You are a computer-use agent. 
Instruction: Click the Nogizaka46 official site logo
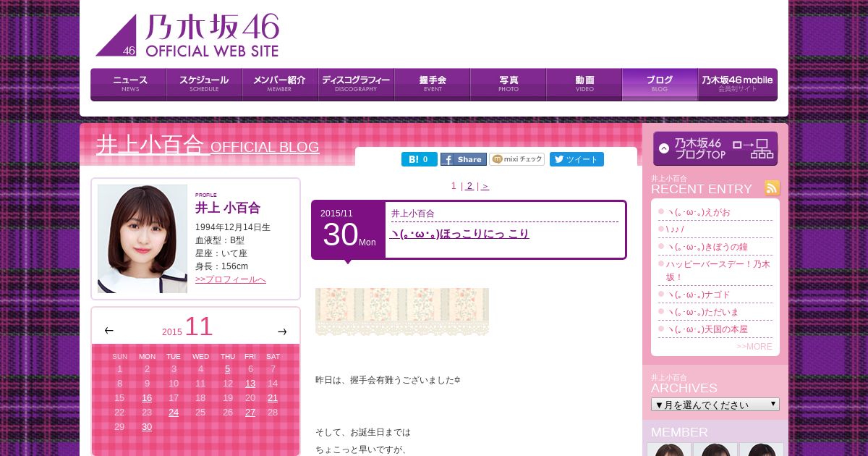[187, 35]
